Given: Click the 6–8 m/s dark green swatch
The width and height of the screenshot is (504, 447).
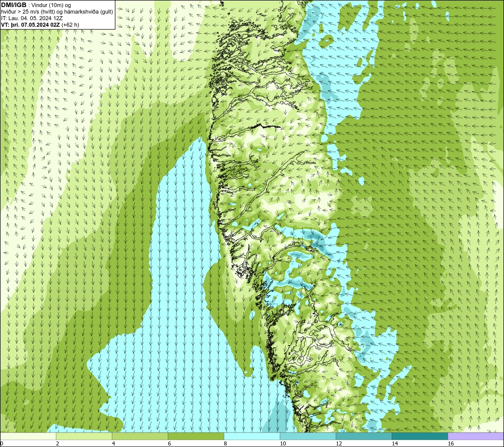Looking at the screenshot, I should point(196,436).
